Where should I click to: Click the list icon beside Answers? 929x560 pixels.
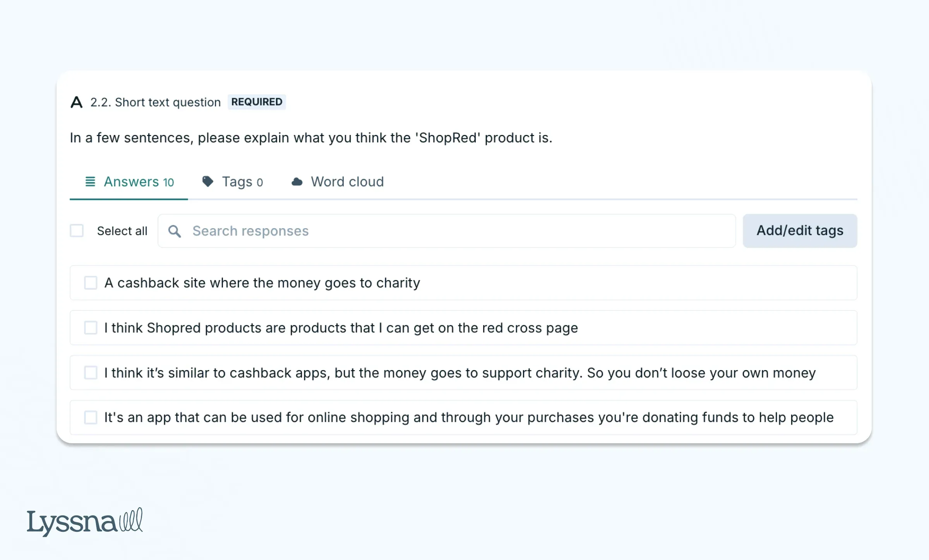pos(90,181)
